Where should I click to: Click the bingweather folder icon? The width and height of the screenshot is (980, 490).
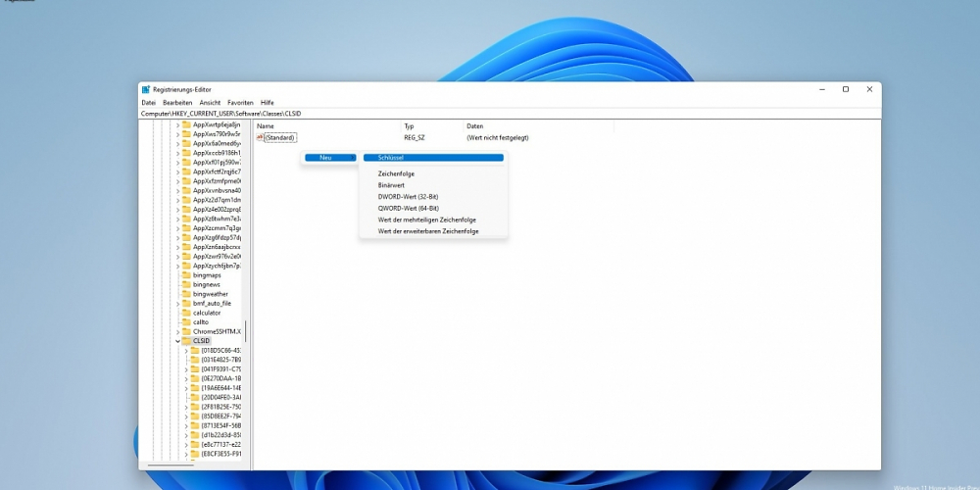(186, 294)
